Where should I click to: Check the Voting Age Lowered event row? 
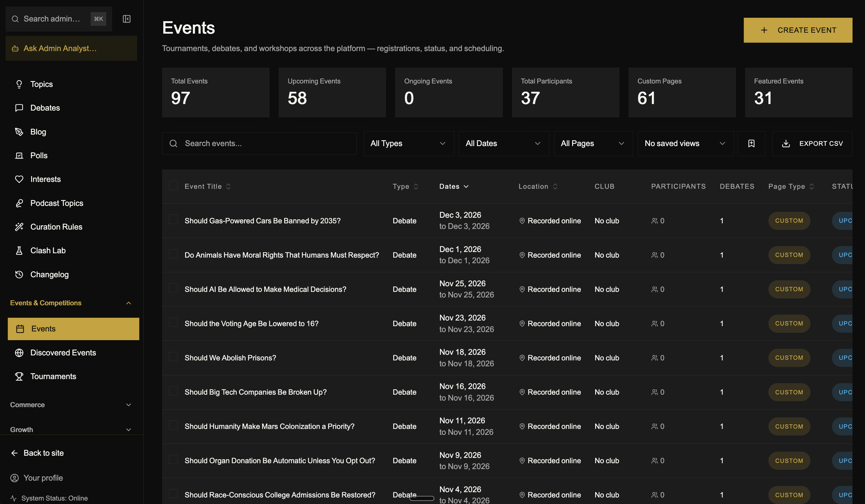173,322
